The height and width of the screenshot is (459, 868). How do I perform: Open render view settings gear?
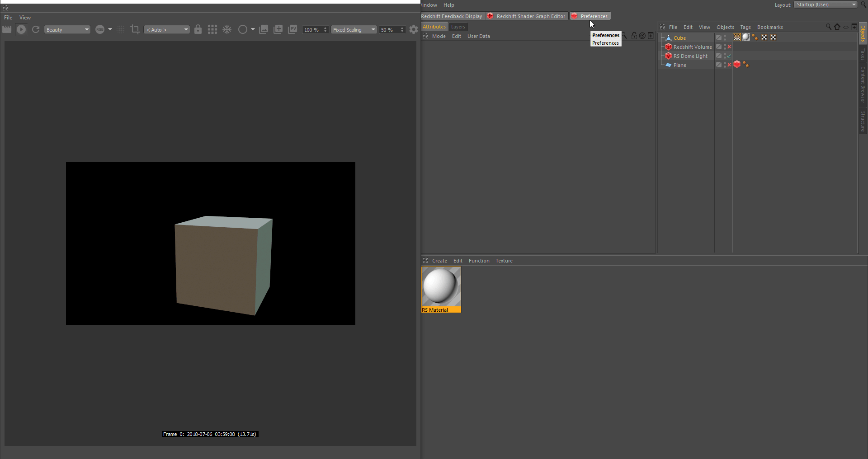point(413,29)
